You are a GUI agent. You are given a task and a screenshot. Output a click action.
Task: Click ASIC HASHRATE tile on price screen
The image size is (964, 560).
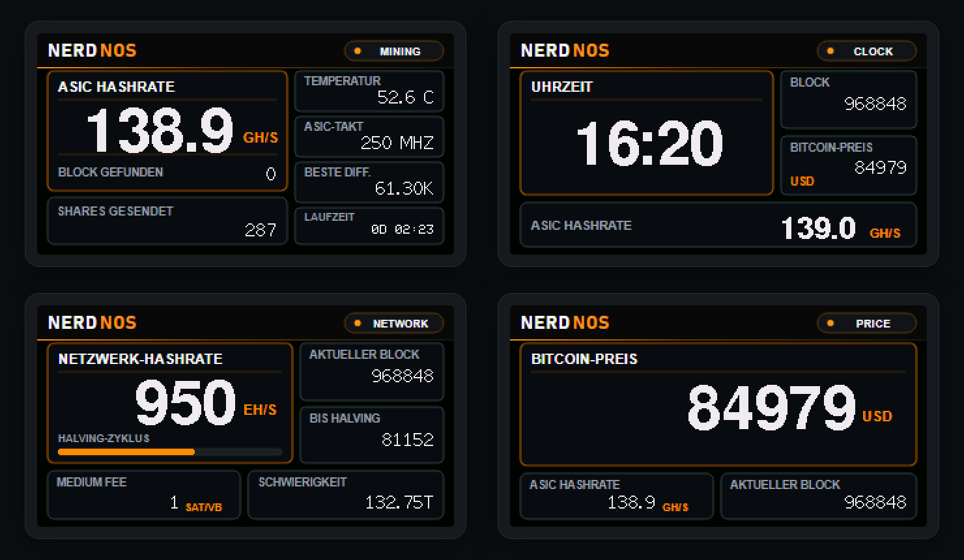pos(617,496)
